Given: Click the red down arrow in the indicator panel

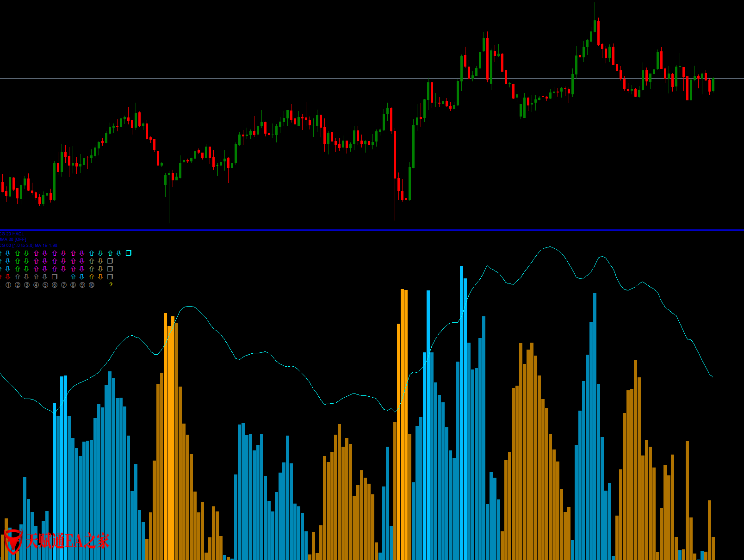Looking at the screenshot, I should point(8,277).
